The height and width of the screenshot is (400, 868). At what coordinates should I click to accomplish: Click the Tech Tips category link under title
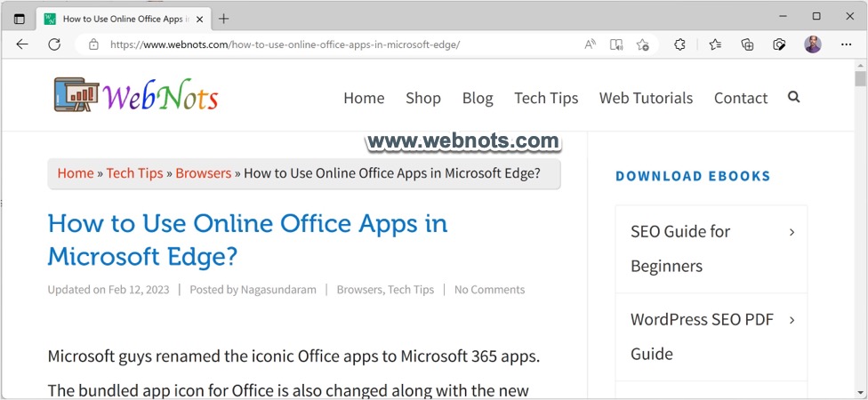point(411,290)
